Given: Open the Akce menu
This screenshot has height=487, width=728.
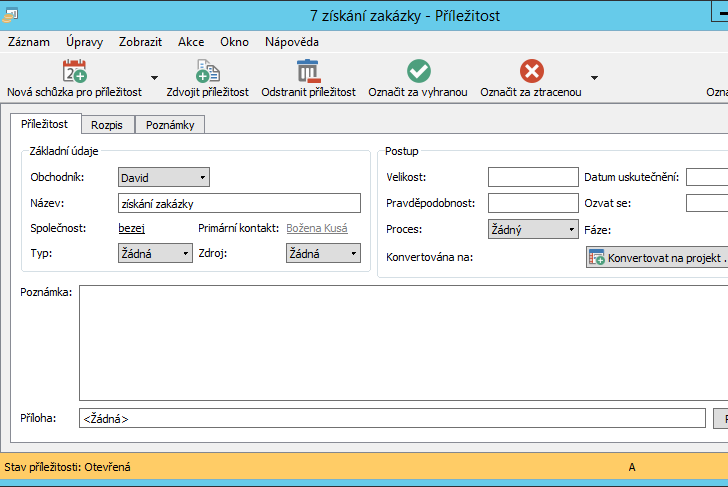Looking at the screenshot, I should pos(191,42).
